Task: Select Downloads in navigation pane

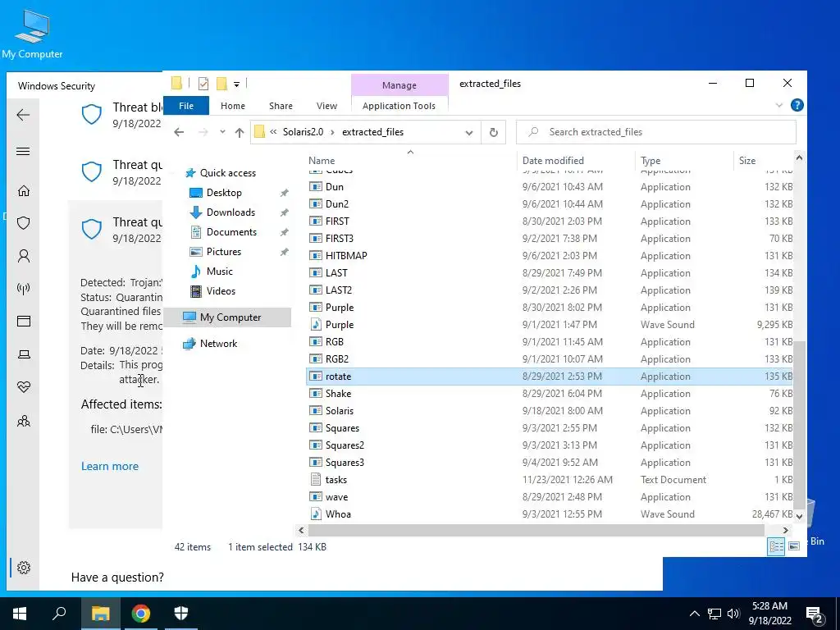Action: coord(231,212)
